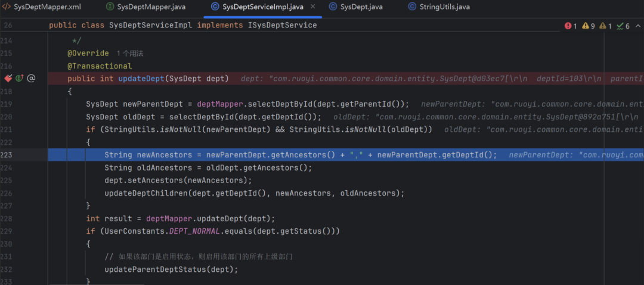Click ISysDeptService in sticky class header
This screenshot has width=644, height=285.
[x=282, y=26]
